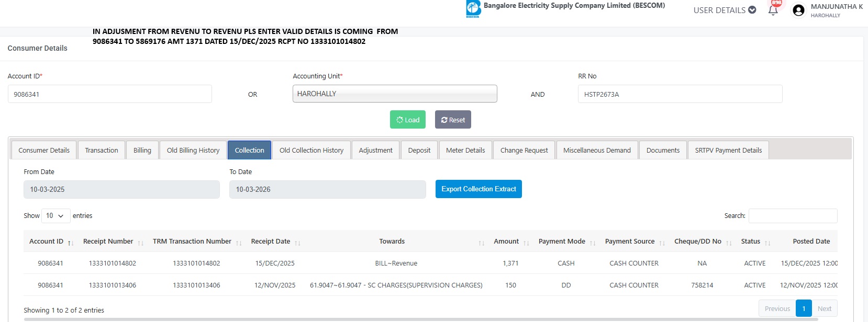Click the DD payment mode cell
This screenshot has height=322, width=868.
(x=566, y=285)
